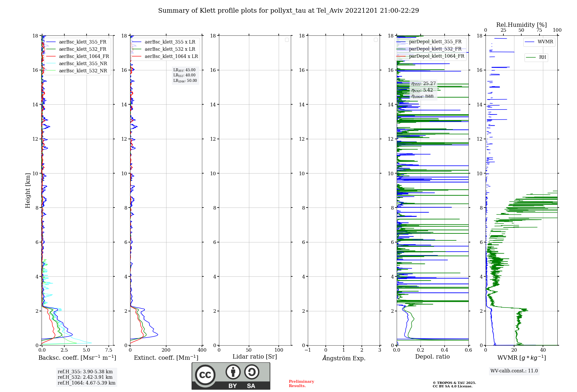Image resolution: width=577 pixels, height=392 pixels.
Task: Click the Ångström Exp. axis label
Action: [344, 358]
